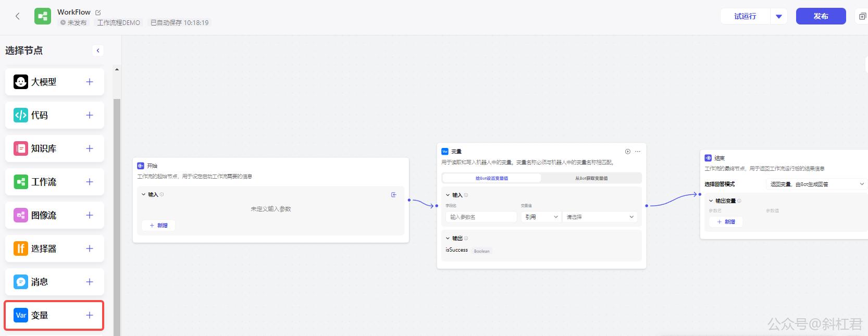Click info icon next to 输出变量
The height and width of the screenshot is (336, 868).
(739, 201)
